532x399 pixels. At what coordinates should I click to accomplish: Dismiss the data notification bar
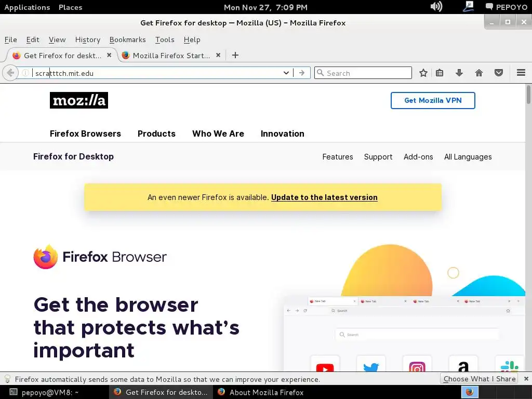click(x=526, y=379)
